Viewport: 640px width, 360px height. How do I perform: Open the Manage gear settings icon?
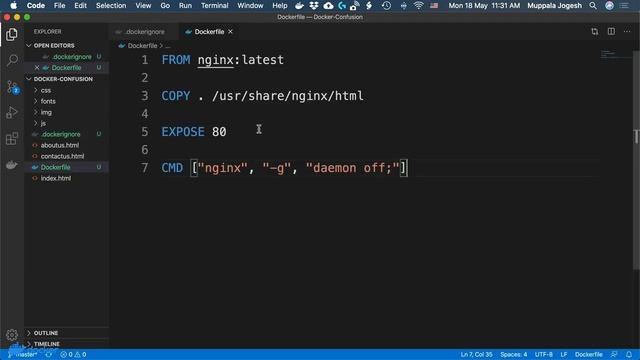click(x=12, y=335)
